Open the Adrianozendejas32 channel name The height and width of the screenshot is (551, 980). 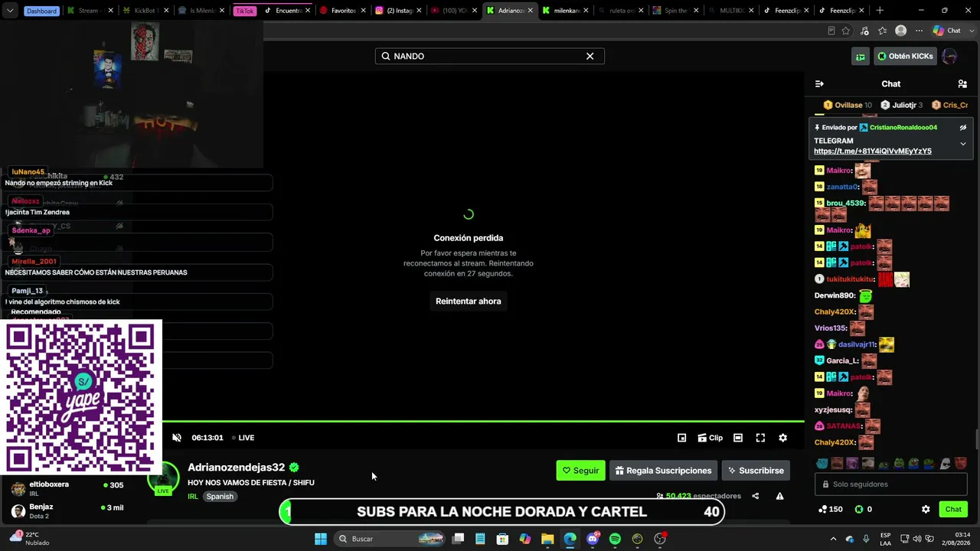237,468
